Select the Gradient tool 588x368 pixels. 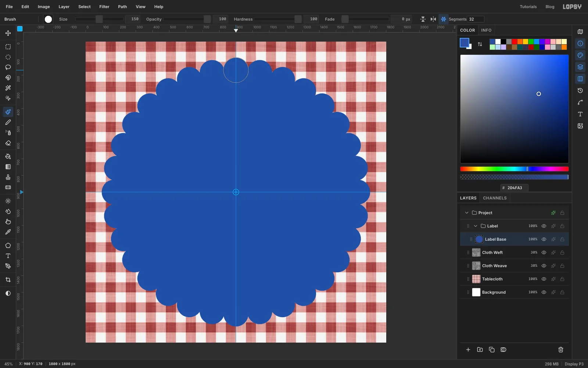click(x=8, y=167)
